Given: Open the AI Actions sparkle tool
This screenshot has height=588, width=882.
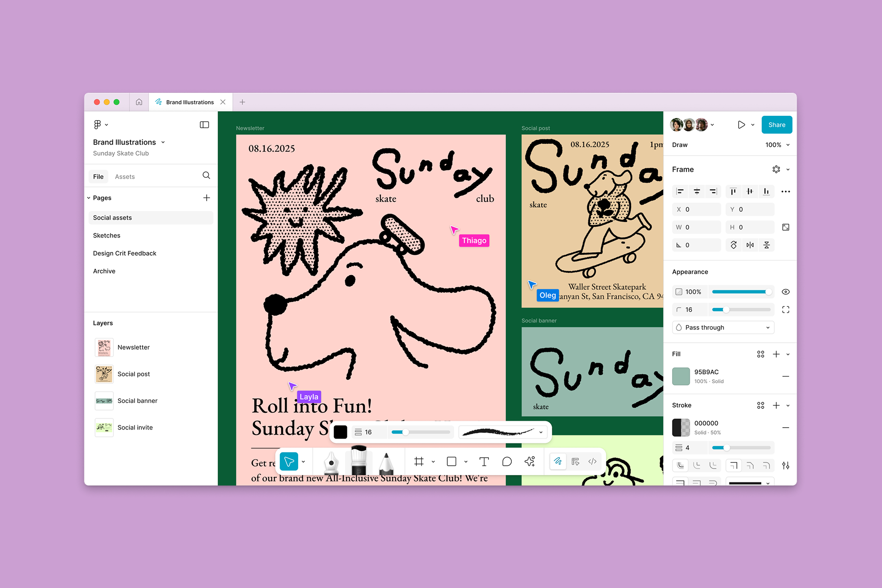Looking at the screenshot, I should point(530,462).
